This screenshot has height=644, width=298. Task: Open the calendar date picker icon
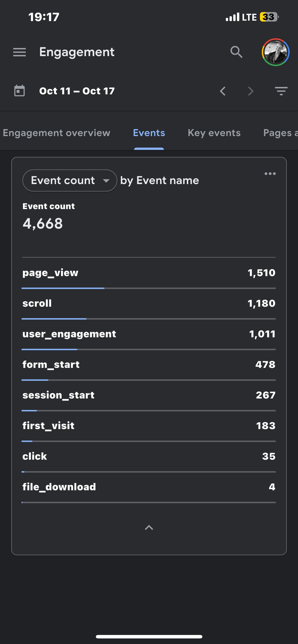click(19, 91)
